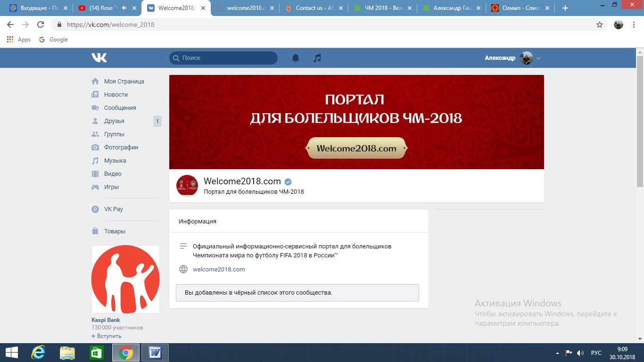Screen dimensions: 644x362
Task: Click the Welcome2018.com banner image
Action: [x=356, y=122]
